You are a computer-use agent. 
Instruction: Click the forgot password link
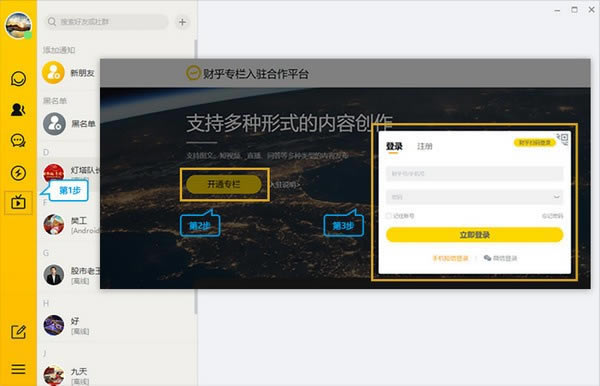tap(552, 216)
